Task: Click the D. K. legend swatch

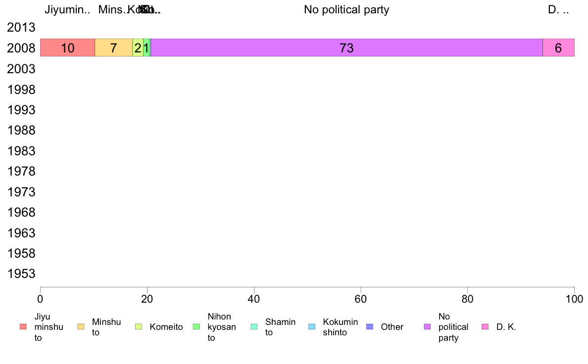Action: click(x=485, y=327)
